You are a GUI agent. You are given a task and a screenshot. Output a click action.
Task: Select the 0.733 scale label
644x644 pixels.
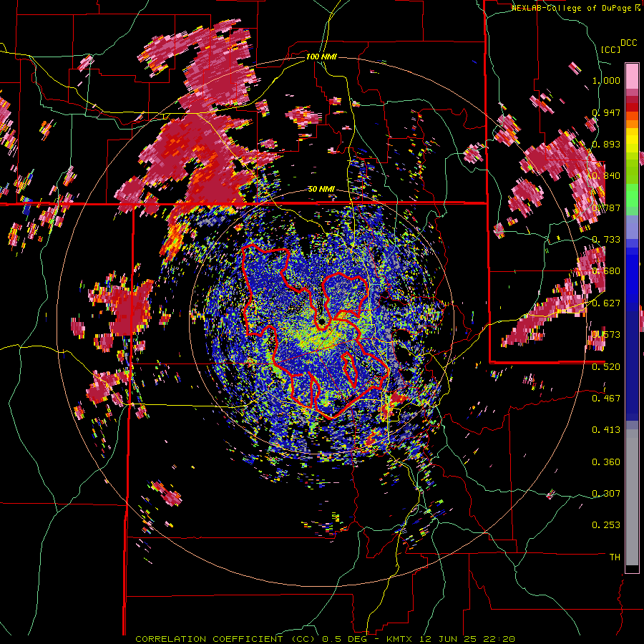tap(606, 240)
